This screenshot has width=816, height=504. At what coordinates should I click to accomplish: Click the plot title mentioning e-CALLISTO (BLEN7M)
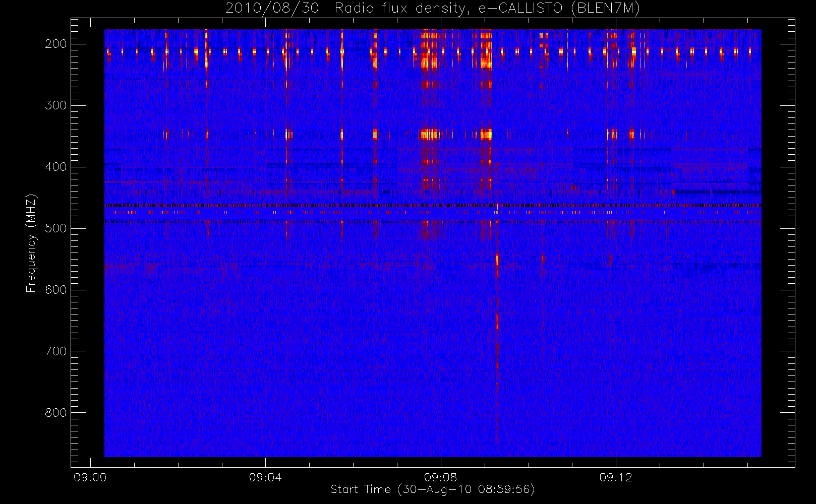click(x=433, y=9)
